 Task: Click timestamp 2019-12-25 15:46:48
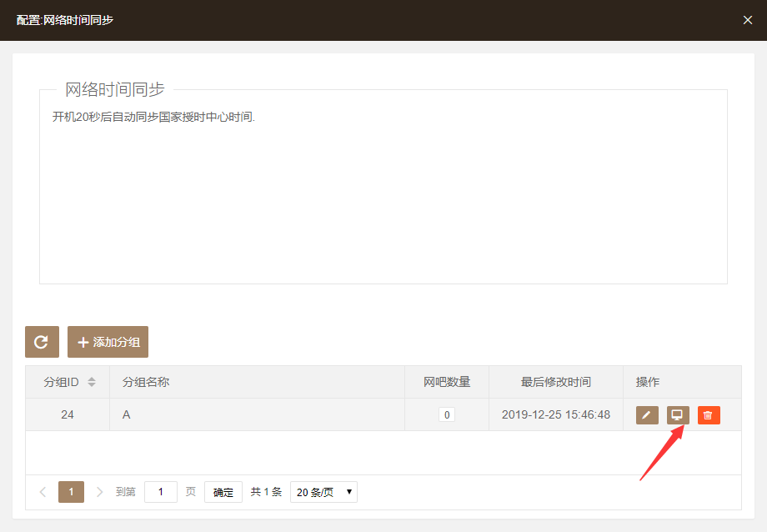[556, 415]
